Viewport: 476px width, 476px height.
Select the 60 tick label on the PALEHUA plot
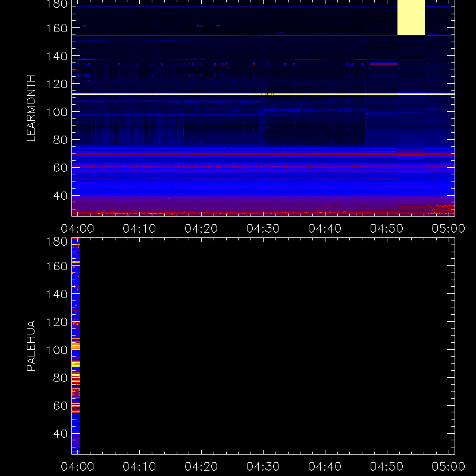60,406
